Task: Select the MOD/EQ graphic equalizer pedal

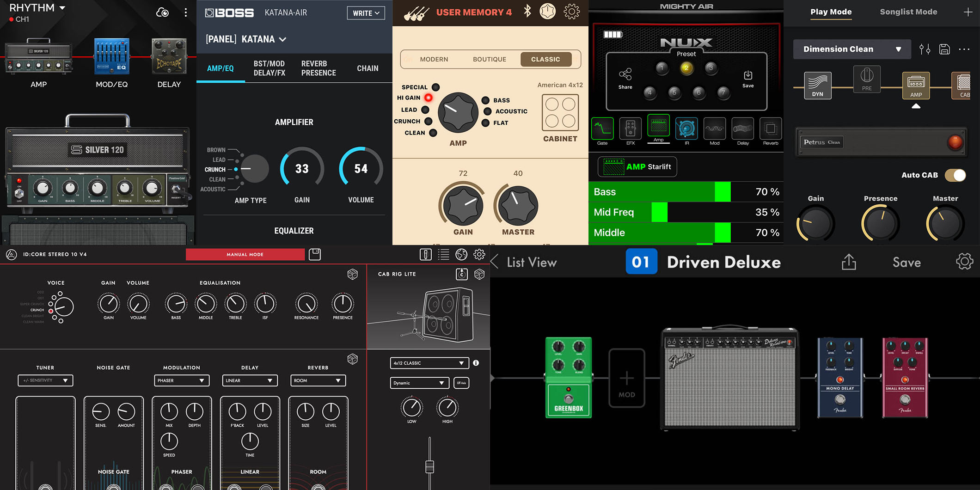Action: (x=111, y=56)
